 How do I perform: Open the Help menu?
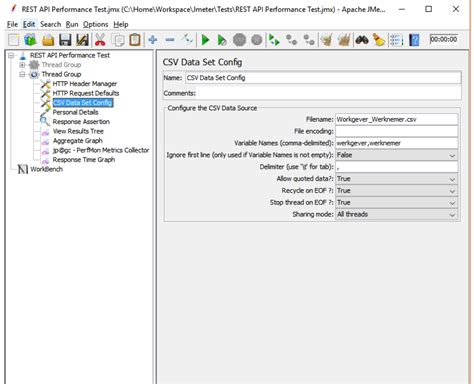tap(121, 24)
